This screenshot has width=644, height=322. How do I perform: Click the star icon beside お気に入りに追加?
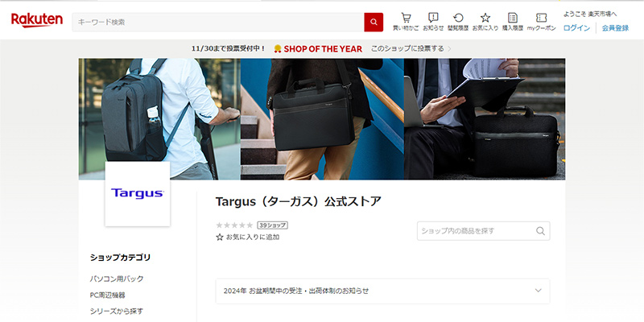click(x=220, y=237)
